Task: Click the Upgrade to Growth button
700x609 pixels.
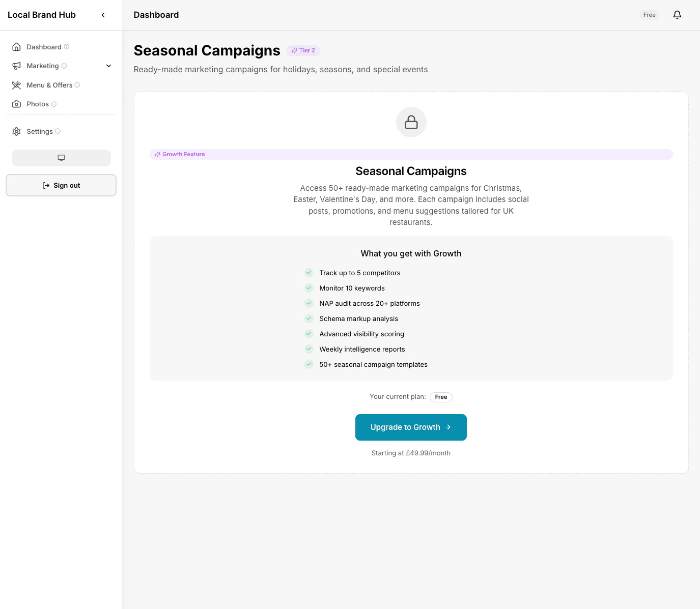Action: click(x=411, y=427)
